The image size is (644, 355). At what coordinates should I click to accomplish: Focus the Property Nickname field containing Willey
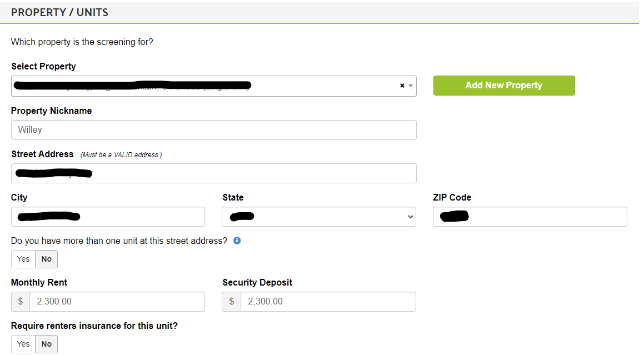(213, 130)
